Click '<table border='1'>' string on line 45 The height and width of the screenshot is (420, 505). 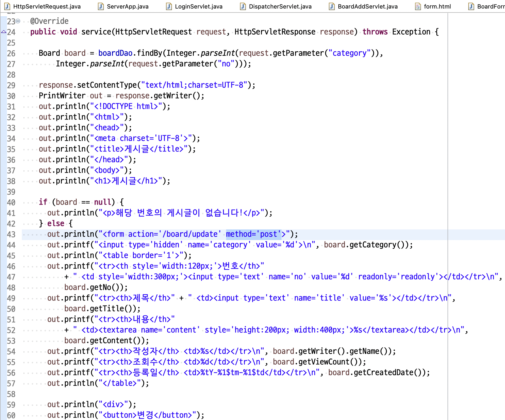coord(141,256)
